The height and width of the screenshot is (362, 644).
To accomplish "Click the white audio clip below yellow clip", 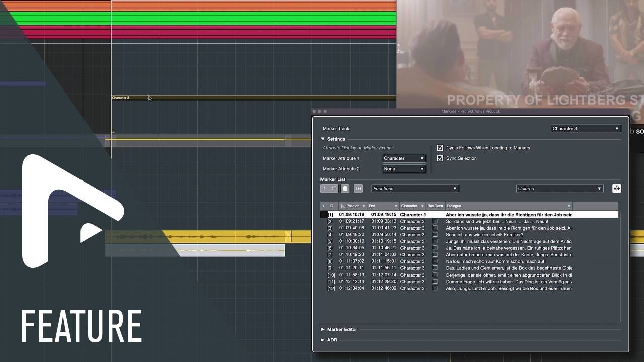I will (x=195, y=250).
